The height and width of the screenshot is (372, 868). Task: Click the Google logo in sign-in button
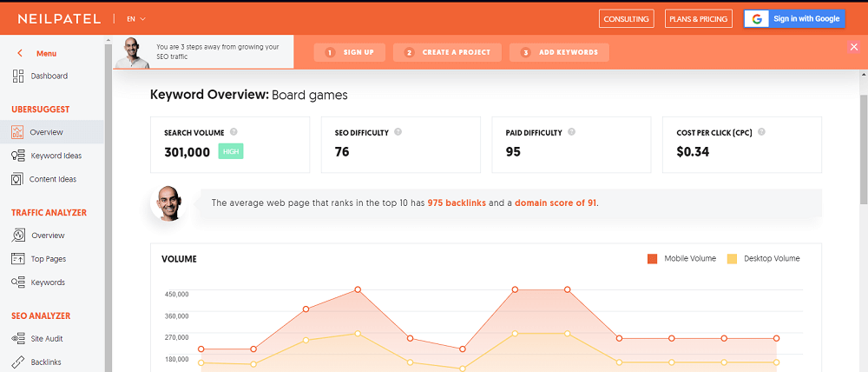[x=757, y=19]
